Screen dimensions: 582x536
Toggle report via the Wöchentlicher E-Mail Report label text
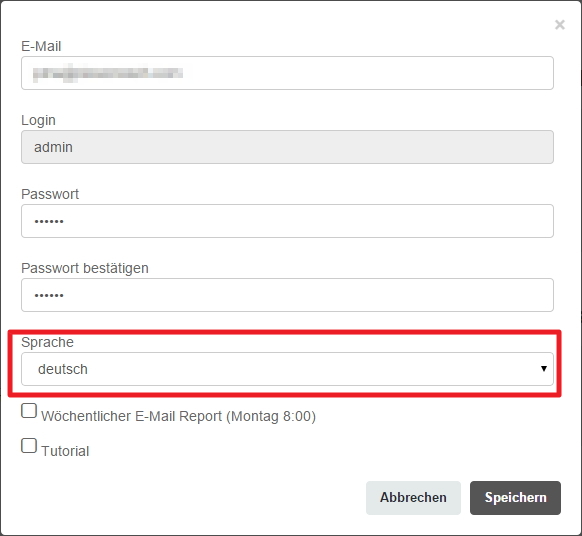pos(179,416)
